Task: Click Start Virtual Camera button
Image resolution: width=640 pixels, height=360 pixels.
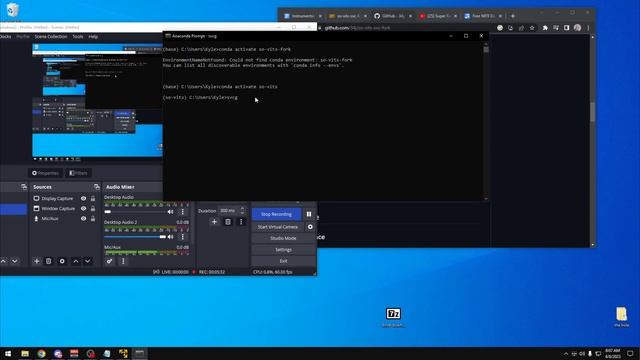Action: coord(278,227)
